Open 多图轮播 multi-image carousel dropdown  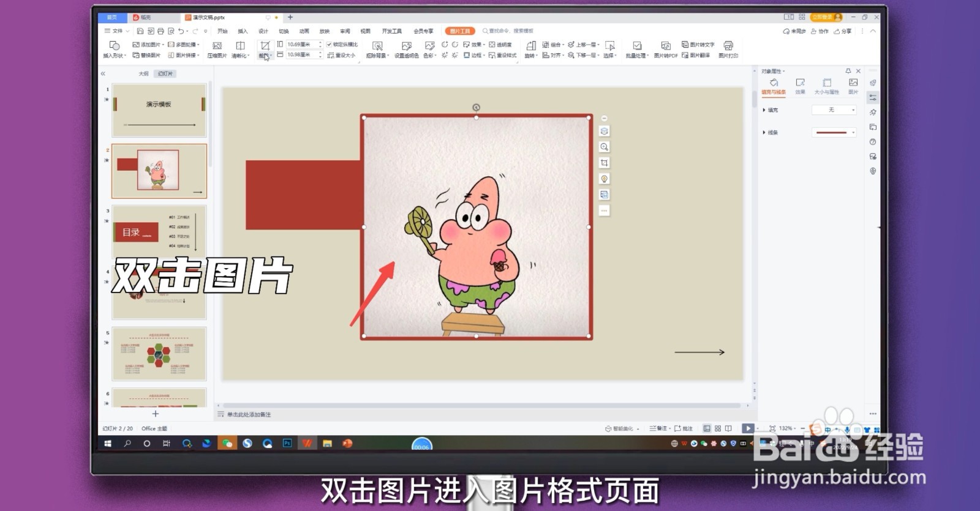click(x=184, y=45)
